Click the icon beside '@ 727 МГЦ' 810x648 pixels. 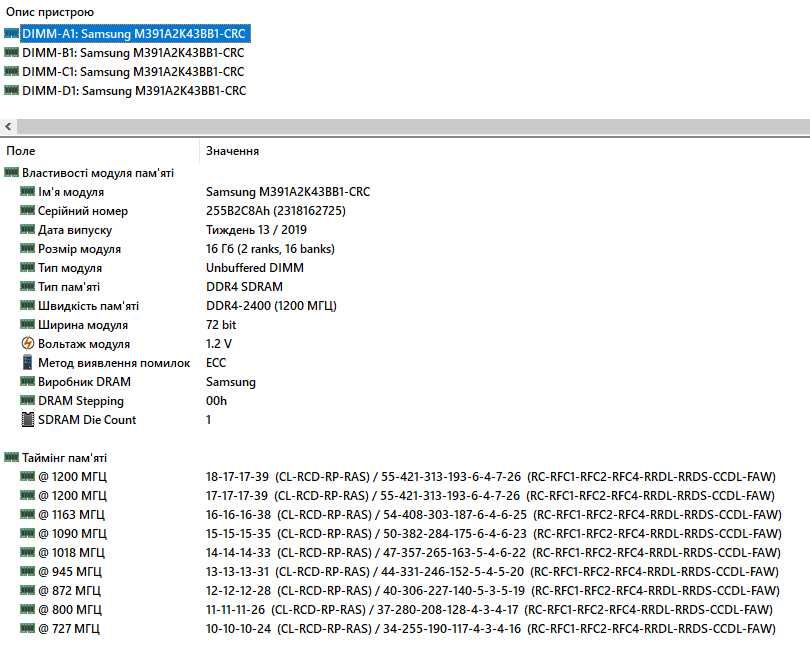pyautogui.click(x=27, y=628)
